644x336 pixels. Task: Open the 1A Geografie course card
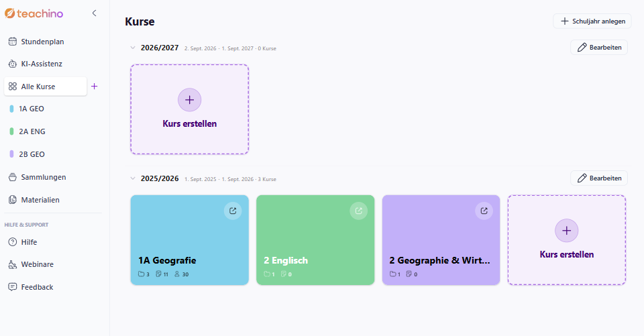pyautogui.click(x=189, y=240)
